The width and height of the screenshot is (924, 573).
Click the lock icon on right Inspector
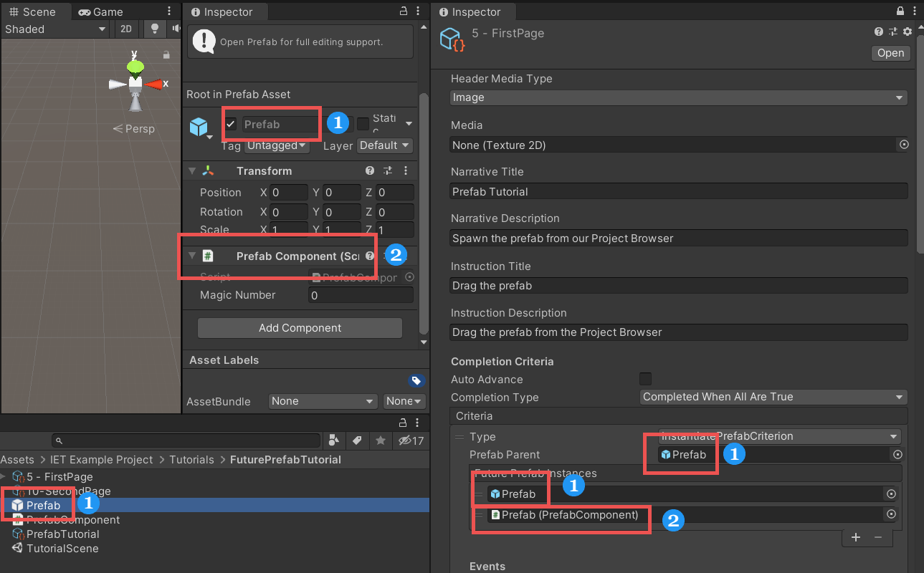[x=900, y=12]
